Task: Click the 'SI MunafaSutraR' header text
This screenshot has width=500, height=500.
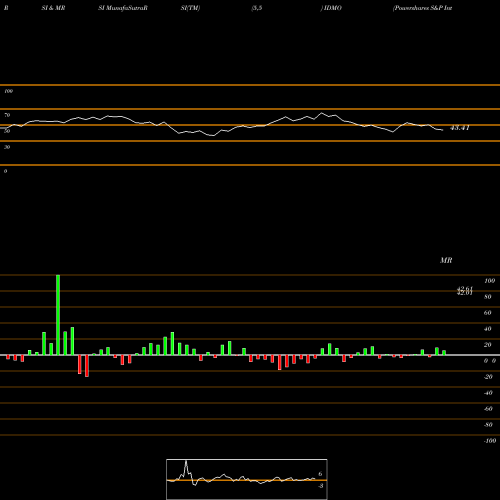Action: point(123,8)
